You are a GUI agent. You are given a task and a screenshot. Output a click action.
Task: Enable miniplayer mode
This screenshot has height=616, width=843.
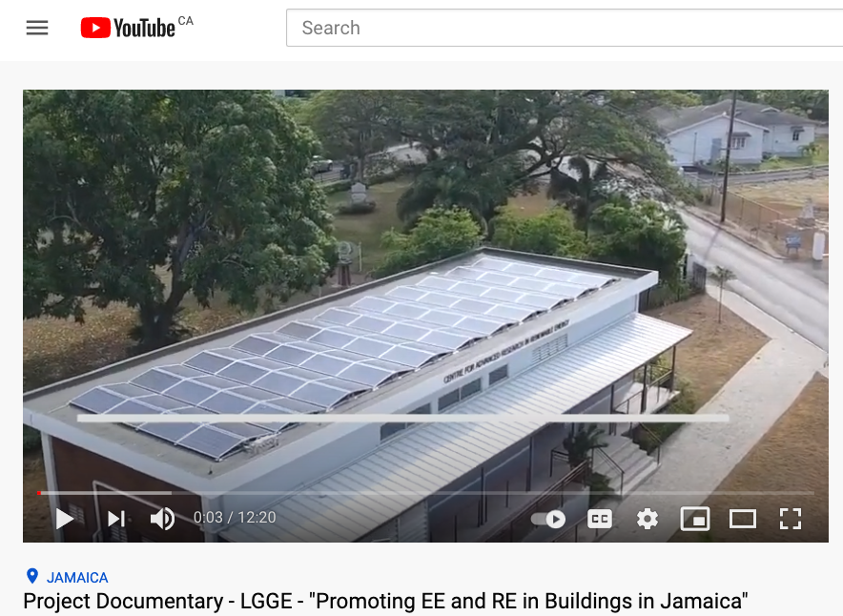[695, 520]
